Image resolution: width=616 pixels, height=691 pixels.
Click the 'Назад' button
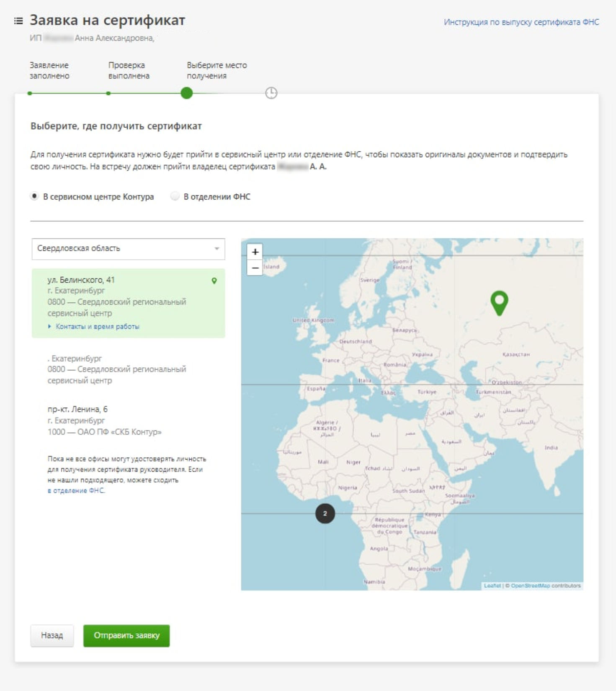(x=52, y=635)
